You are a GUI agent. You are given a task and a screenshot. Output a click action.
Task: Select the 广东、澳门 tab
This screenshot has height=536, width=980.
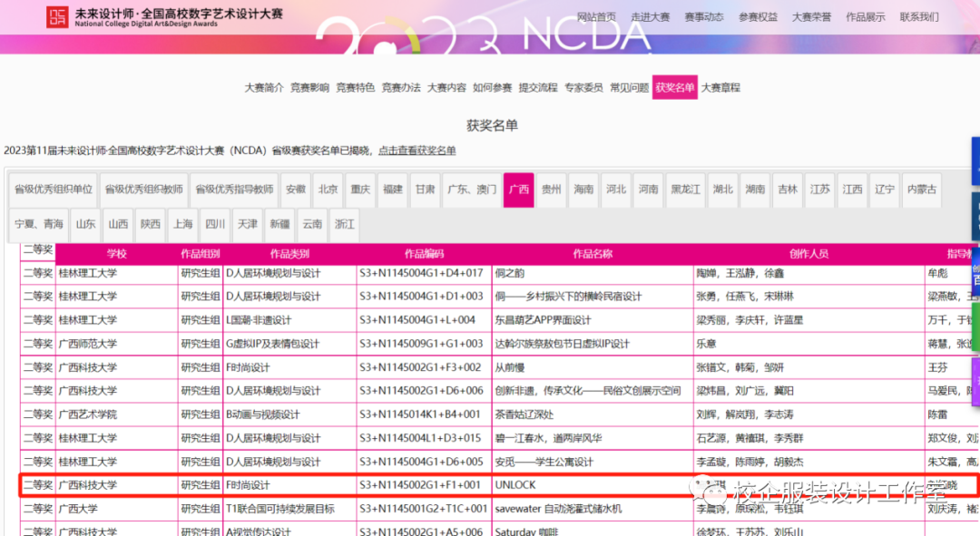472,190
